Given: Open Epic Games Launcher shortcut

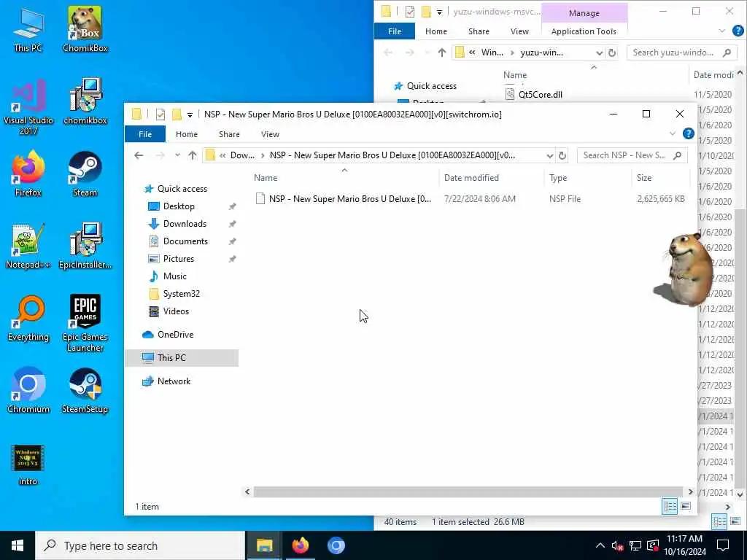Looking at the screenshot, I should (85, 323).
